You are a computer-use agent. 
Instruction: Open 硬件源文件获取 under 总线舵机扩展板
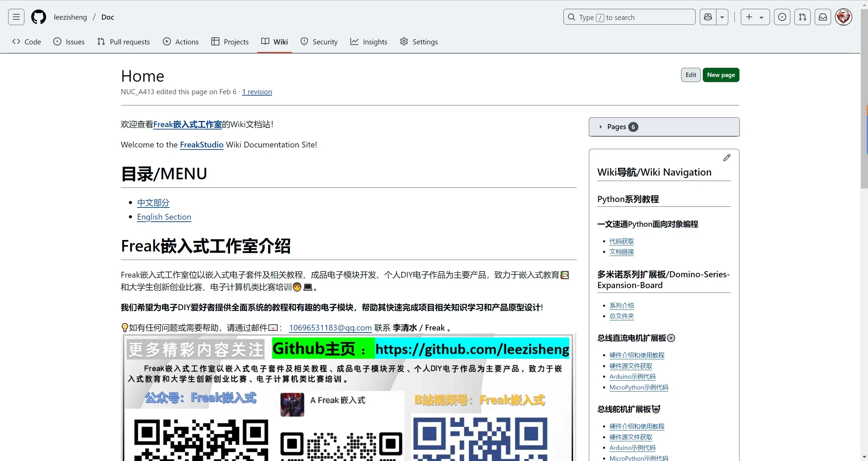coord(631,437)
